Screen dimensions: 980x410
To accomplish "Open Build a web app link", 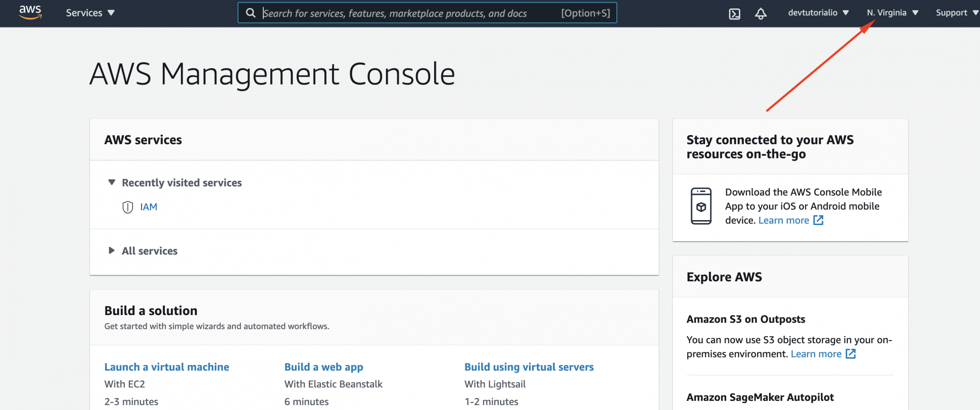I will point(323,367).
